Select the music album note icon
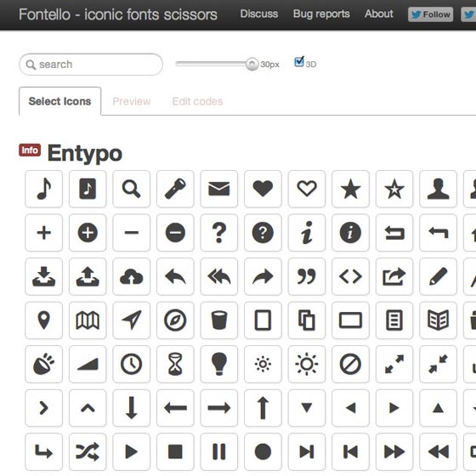 click(x=88, y=189)
